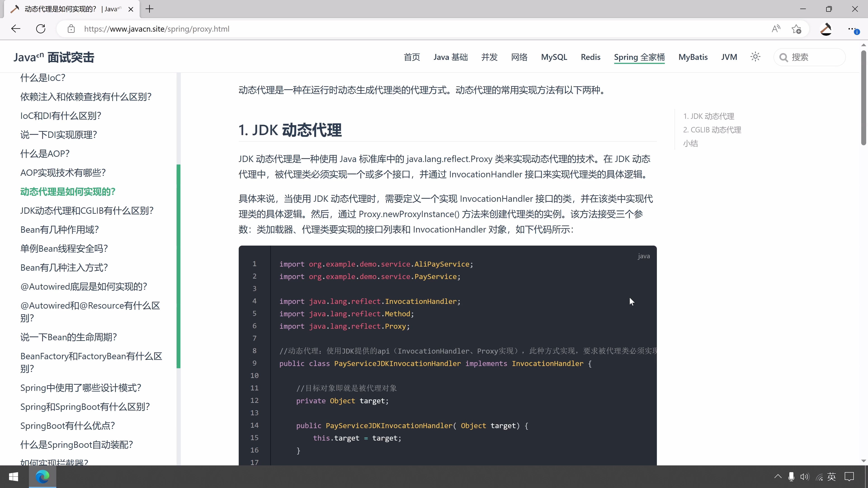
Task: Open a new browser tab
Action: tap(150, 9)
